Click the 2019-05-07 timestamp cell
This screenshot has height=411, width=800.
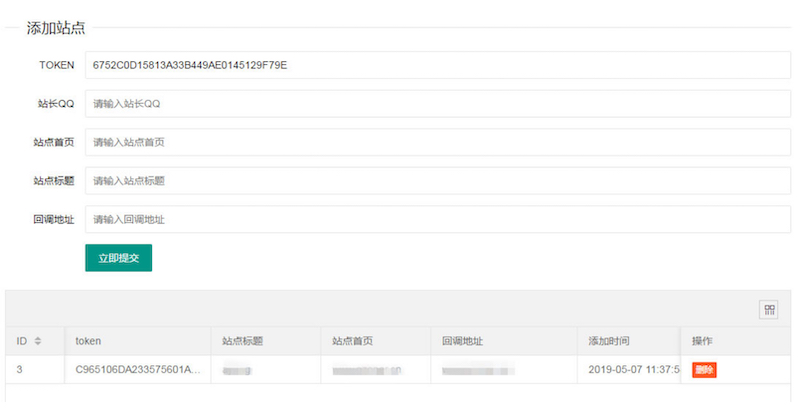click(x=632, y=370)
